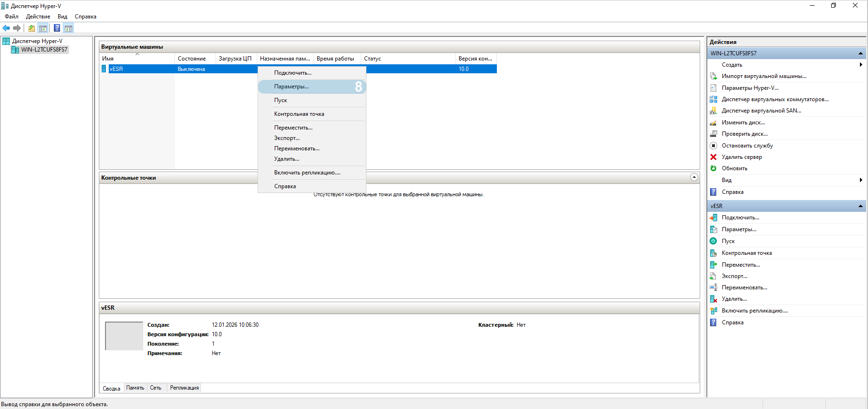Click the Справка icon under the server actions

click(x=713, y=192)
